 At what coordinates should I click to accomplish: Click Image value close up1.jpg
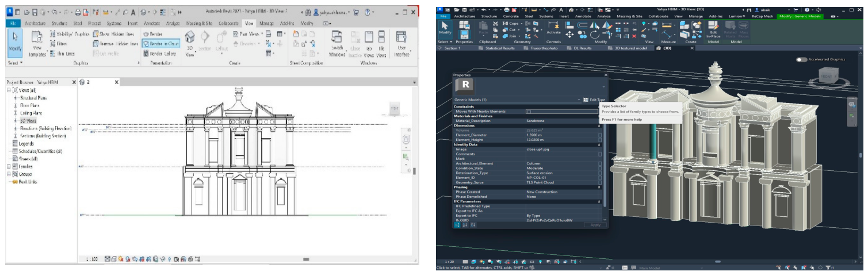pos(561,149)
